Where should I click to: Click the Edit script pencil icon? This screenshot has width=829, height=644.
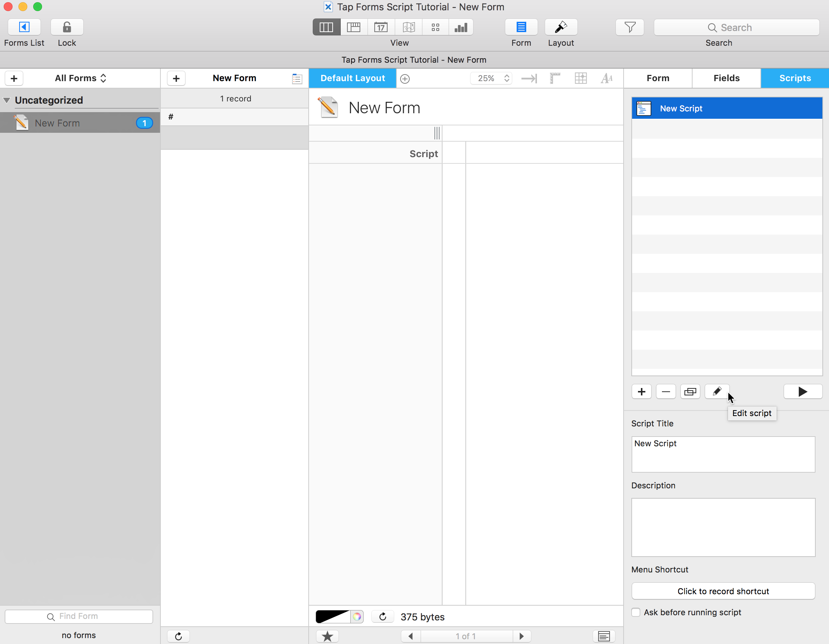[x=717, y=391]
